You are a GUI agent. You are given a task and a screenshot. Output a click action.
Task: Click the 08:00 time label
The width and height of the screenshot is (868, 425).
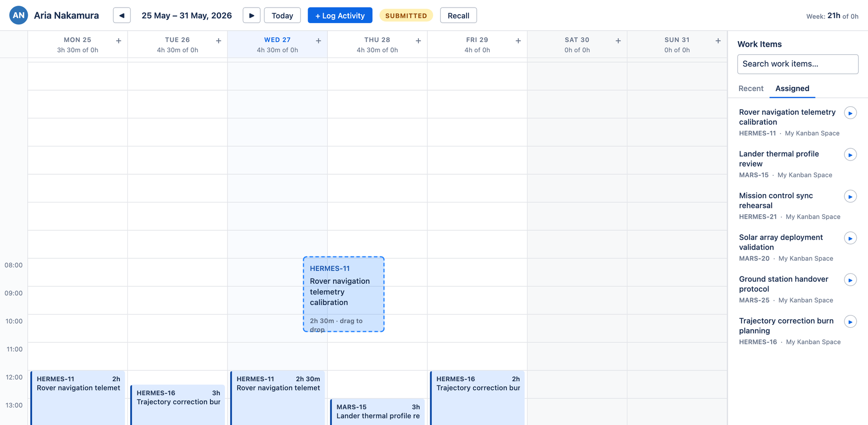pos(14,265)
